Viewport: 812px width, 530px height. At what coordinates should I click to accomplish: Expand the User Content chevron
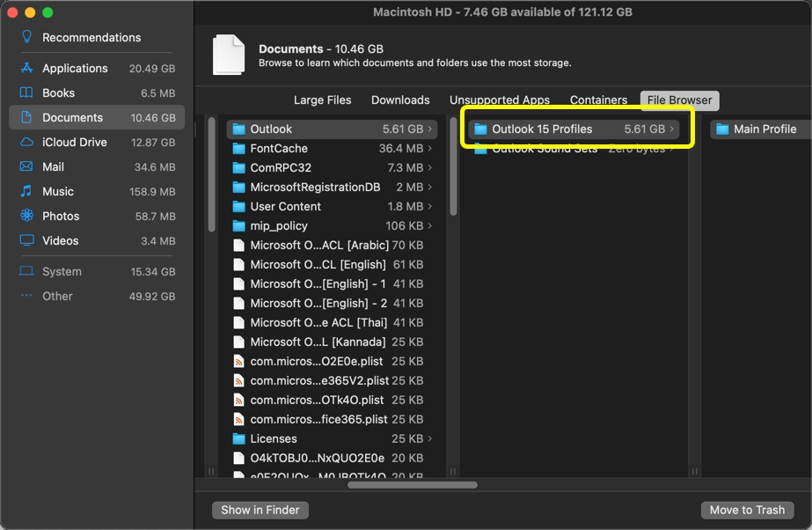click(430, 207)
